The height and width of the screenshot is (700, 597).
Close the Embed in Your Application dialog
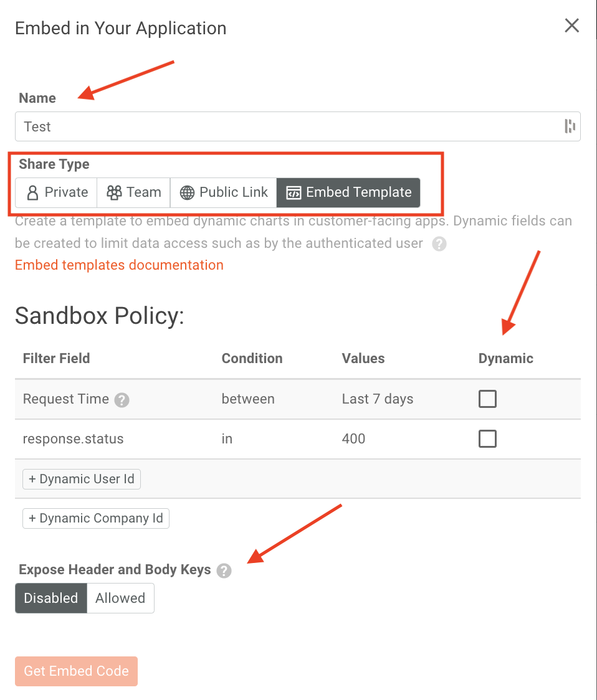point(571,26)
